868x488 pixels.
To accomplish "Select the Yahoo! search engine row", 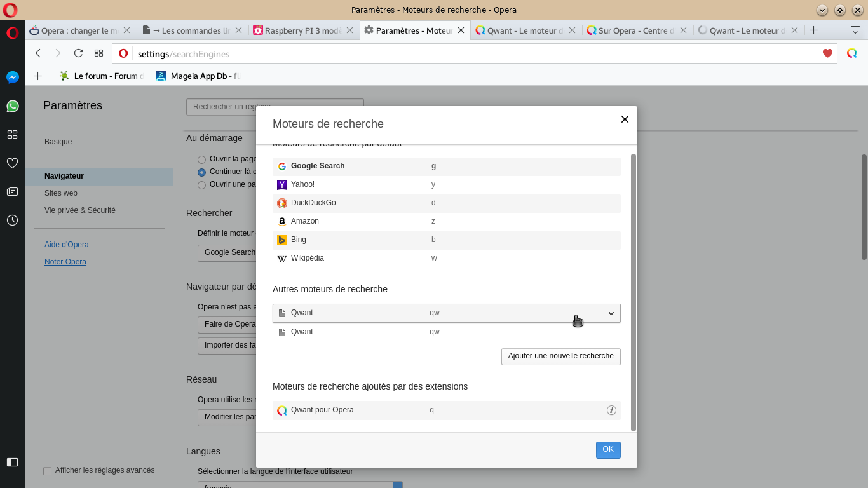I will click(x=446, y=184).
